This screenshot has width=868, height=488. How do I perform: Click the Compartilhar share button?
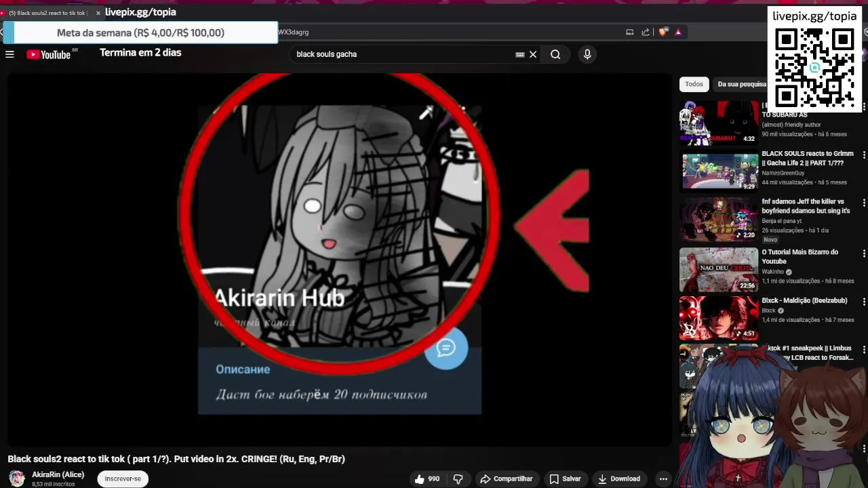point(506,479)
